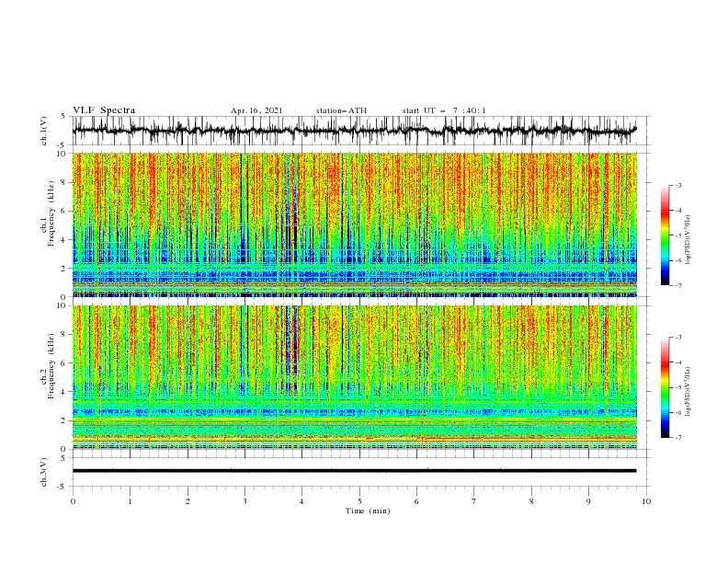Click the "7" tick on the time axis
The image size is (728, 563).
474,501
